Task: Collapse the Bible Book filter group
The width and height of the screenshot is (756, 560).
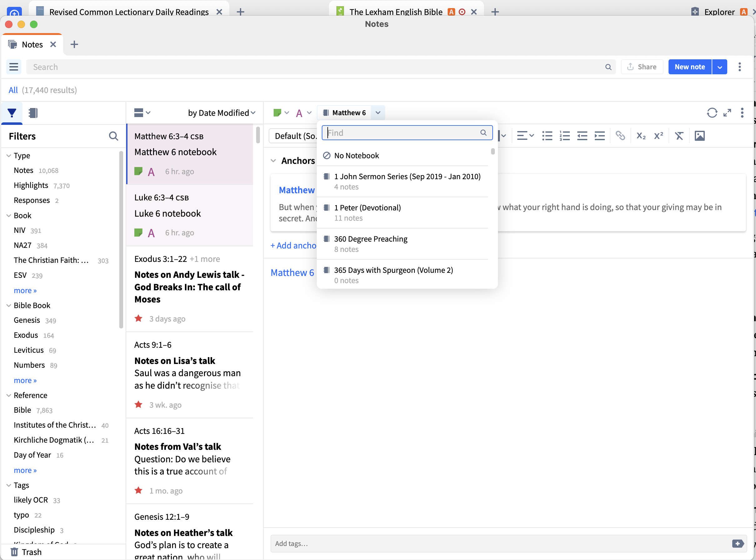Action: [9, 305]
